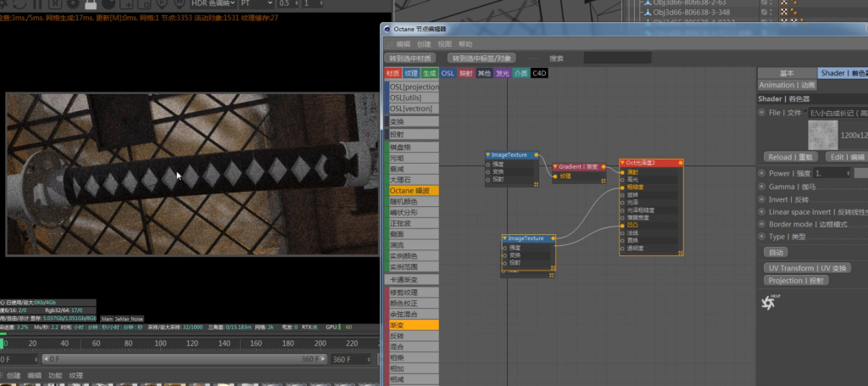
Task: Click the clay mode sphere icon
Action: (108, 4)
